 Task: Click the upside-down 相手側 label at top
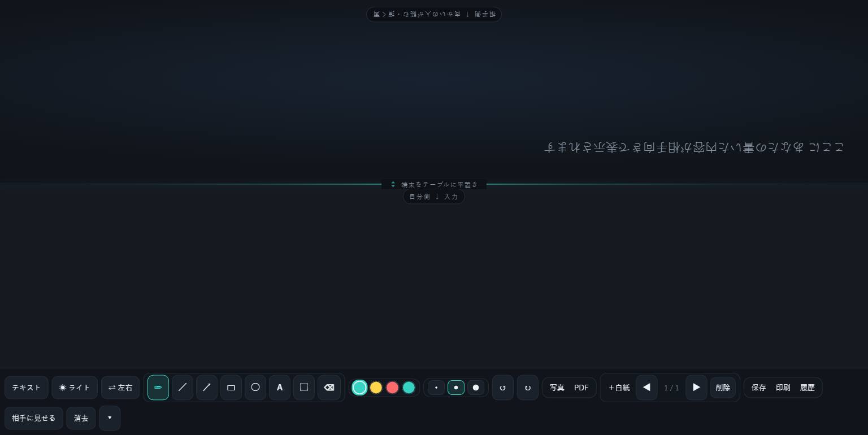[x=434, y=14]
